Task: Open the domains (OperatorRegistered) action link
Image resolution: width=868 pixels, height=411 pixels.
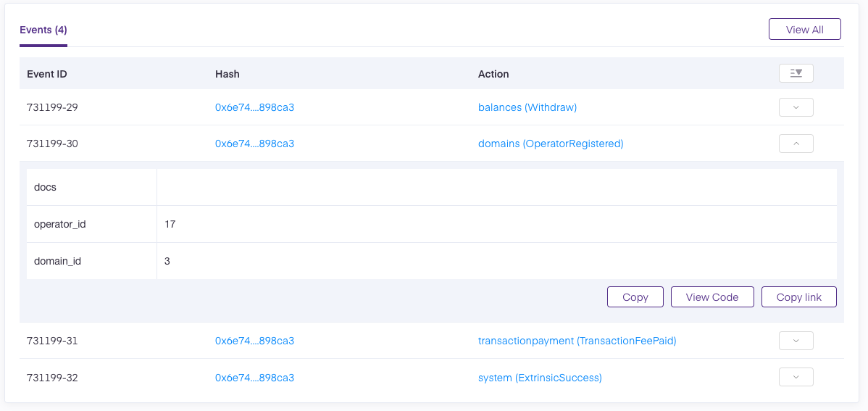Action: 551,144
